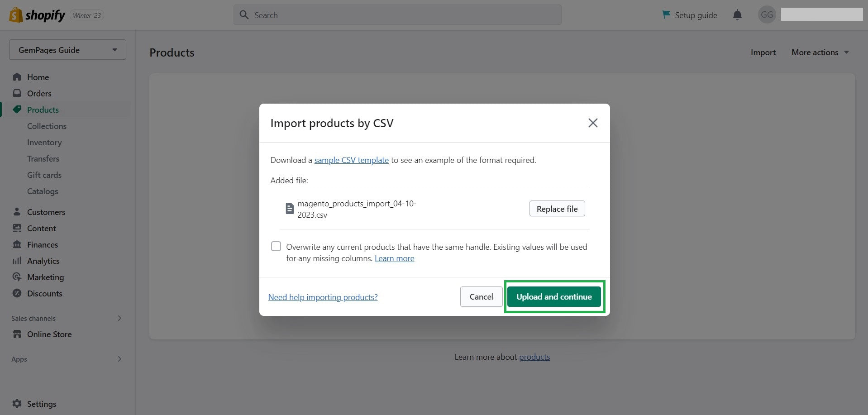Download the sample CSV template
This screenshot has height=415, width=868.
351,160
